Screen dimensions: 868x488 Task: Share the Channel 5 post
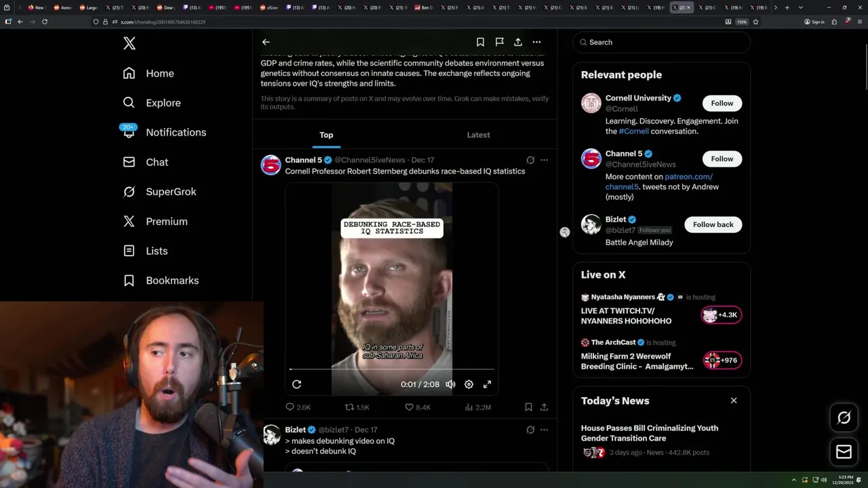point(544,407)
